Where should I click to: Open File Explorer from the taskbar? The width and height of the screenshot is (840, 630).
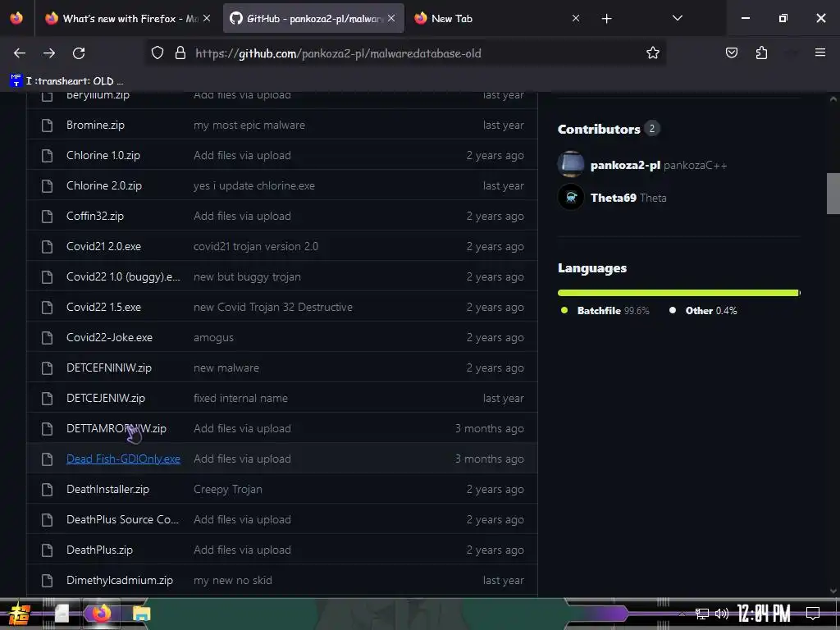coord(141,614)
